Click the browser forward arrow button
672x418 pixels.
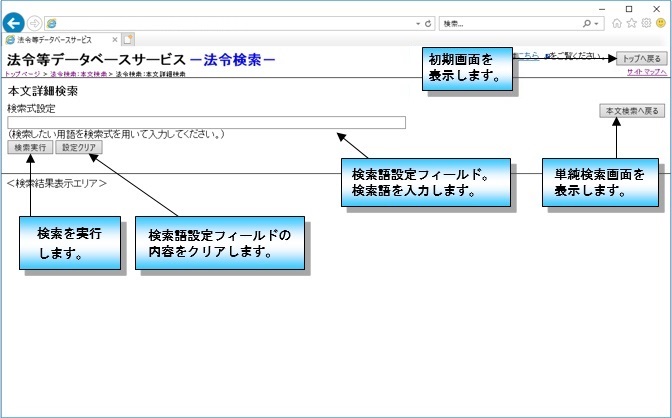(36, 22)
